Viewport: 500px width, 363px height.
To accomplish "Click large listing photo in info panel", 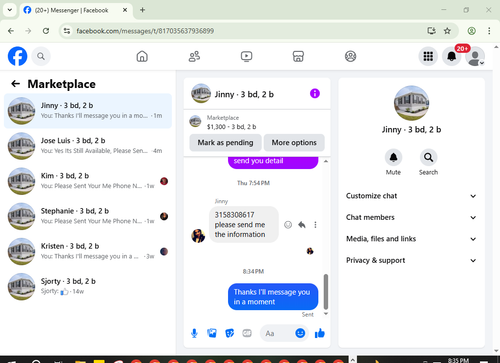I will coord(411,103).
